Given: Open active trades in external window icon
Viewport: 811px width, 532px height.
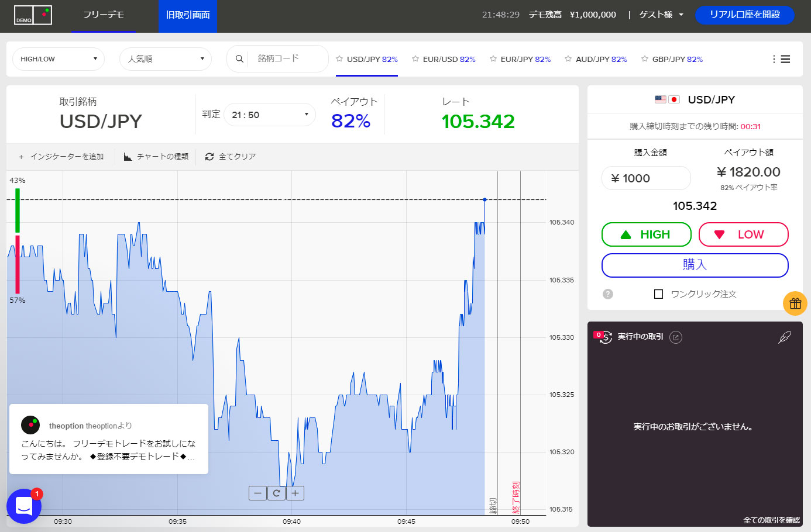Looking at the screenshot, I should pyautogui.click(x=676, y=337).
